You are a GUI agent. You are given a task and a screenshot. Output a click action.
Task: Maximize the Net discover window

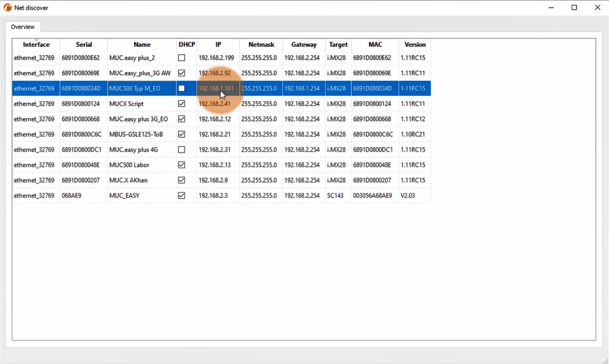click(574, 7)
